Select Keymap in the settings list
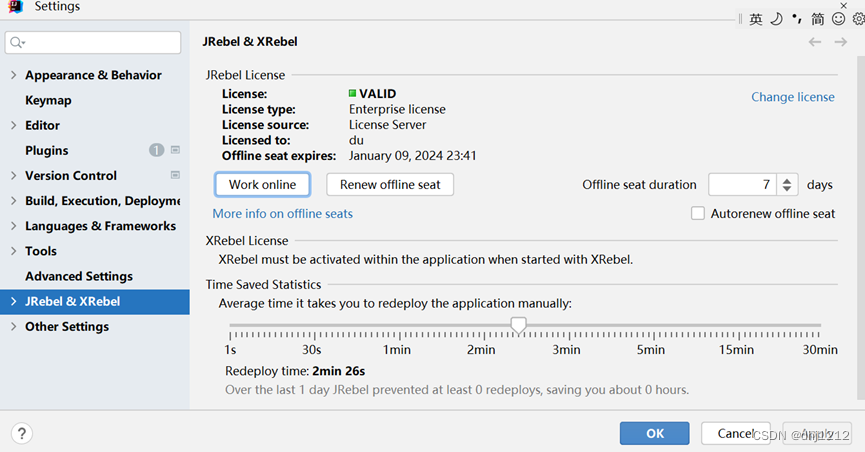Screen dimensions: 865x452 [x=48, y=100]
